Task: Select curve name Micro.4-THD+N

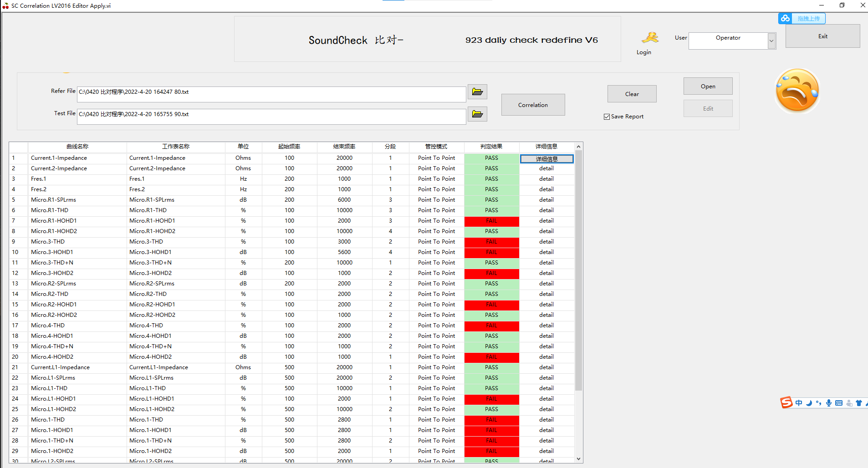Action: [52, 346]
